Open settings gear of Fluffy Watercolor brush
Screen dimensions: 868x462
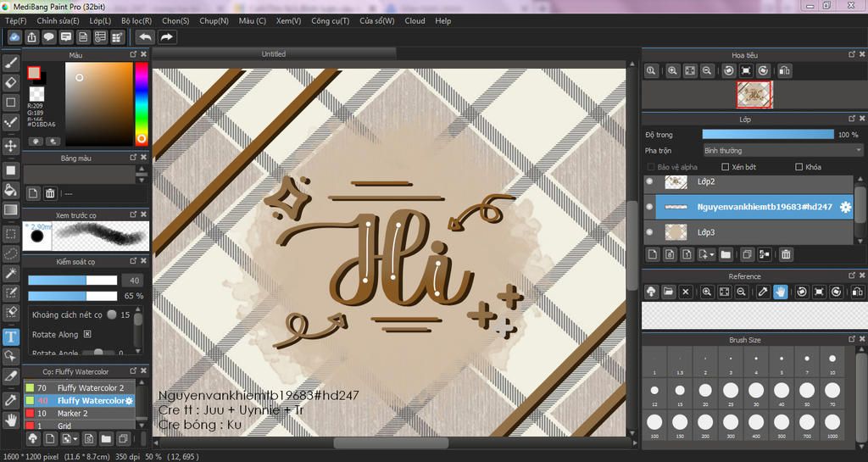pyautogui.click(x=129, y=401)
